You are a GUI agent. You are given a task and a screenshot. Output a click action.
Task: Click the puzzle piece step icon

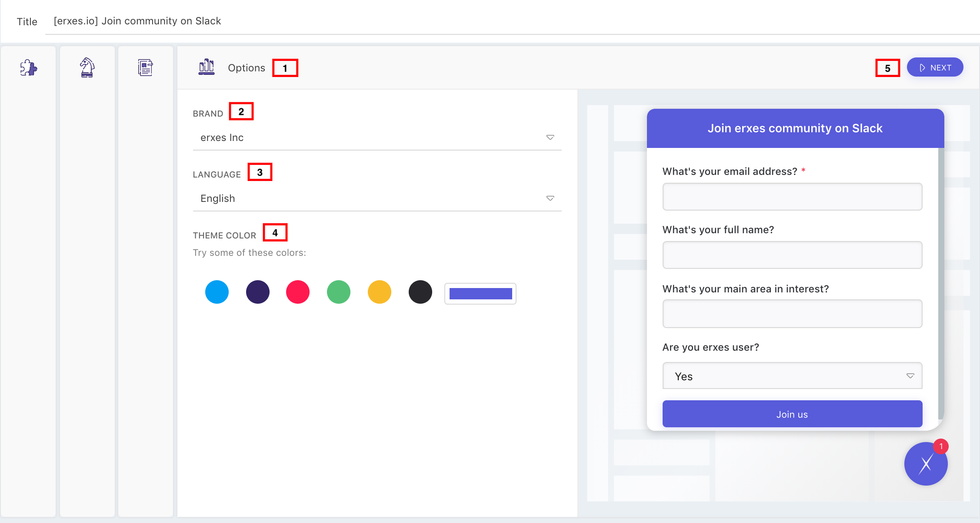click(x=29, y=68)
